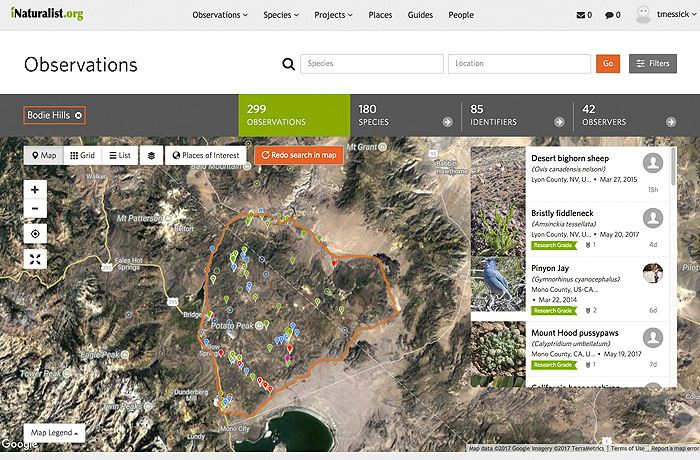Expand the Species nav dropdown
This screenshot has width=700, height=460.
(x=282, y=15)
